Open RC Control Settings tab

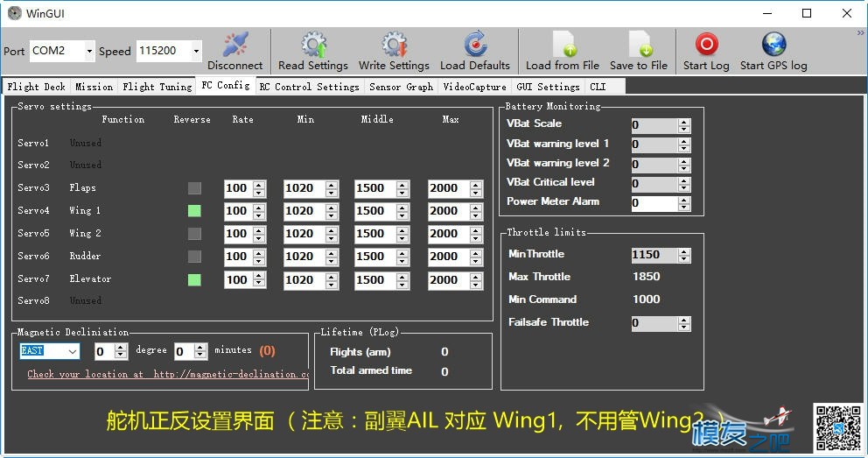tap(310, 87)
